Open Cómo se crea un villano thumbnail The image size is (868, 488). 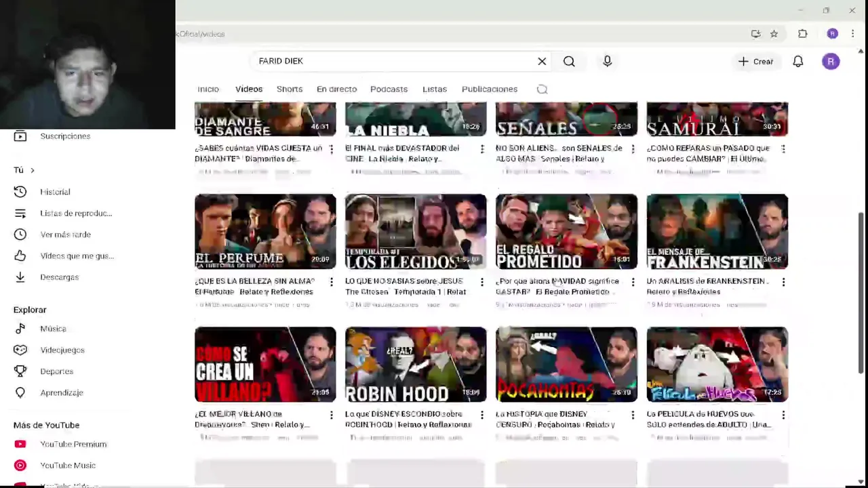tap(265, 365)
